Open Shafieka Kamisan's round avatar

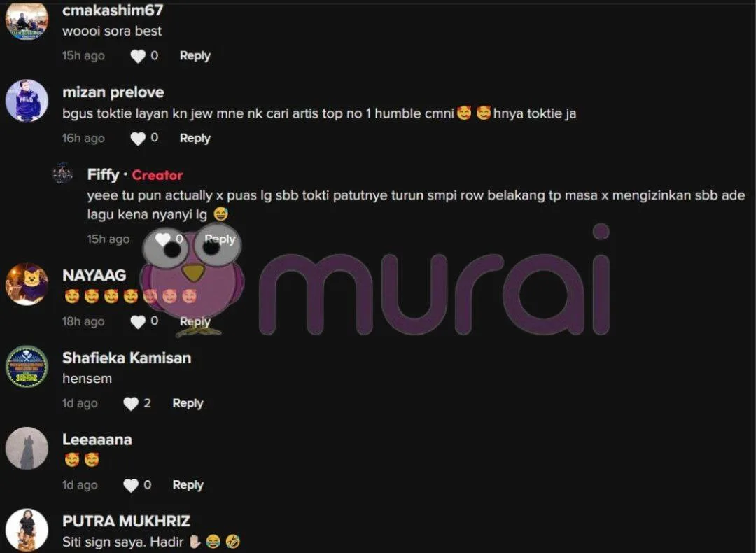[27, 366]
